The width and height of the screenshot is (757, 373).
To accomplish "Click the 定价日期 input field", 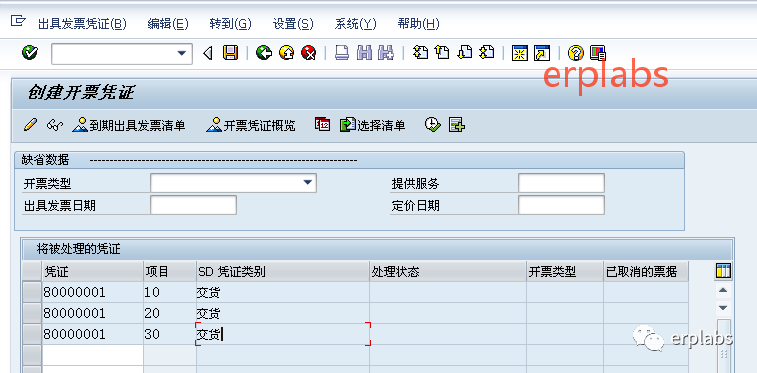I will pos(561,205).
